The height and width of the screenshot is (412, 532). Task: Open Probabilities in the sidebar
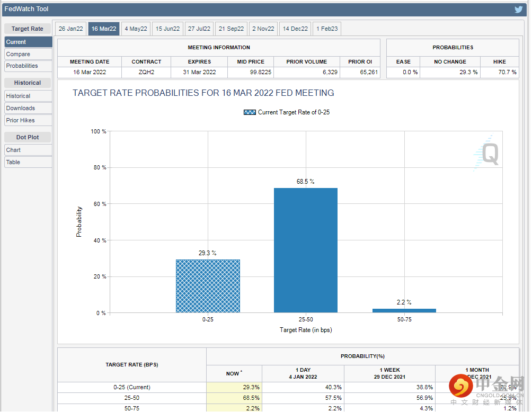coord(28,66)
